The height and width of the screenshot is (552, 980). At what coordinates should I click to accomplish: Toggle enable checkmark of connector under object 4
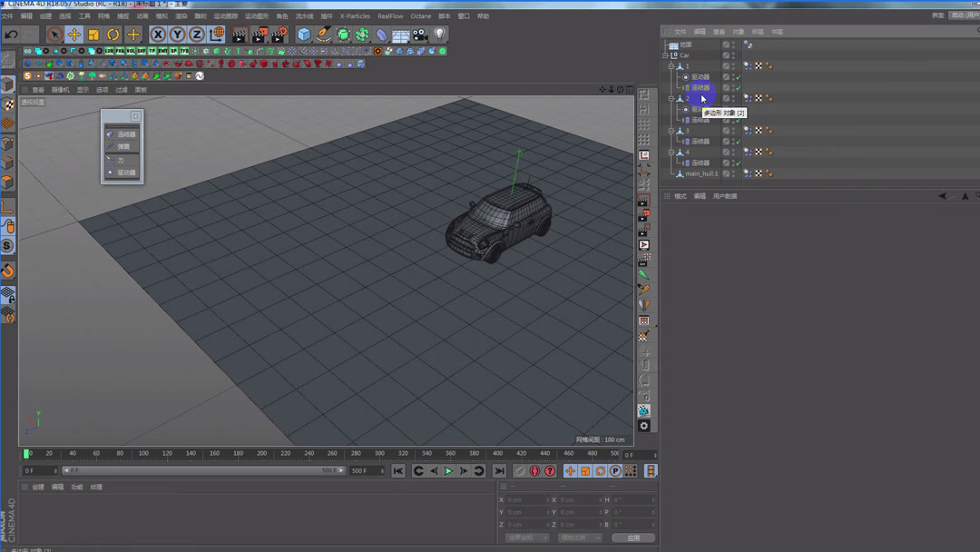point(738,163)
